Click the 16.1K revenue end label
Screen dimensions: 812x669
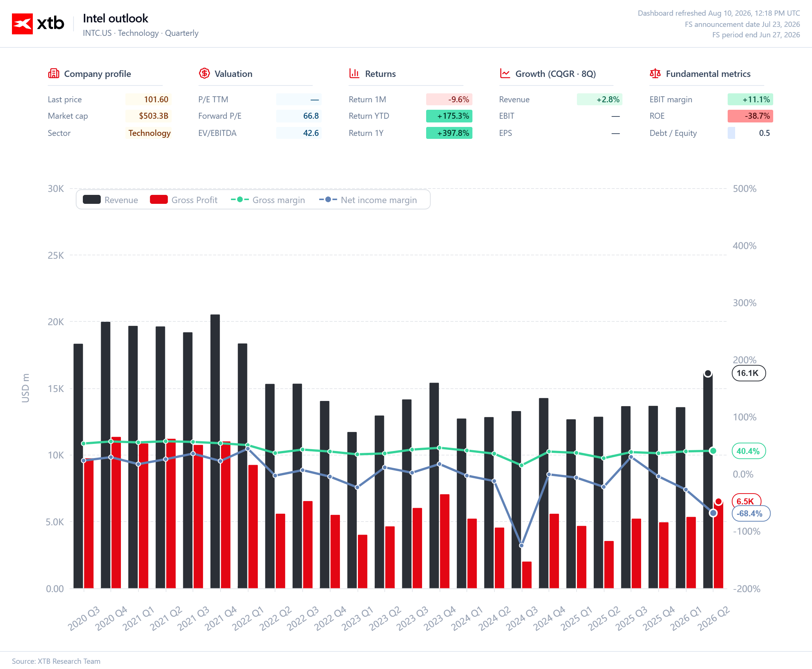point(749,373)
